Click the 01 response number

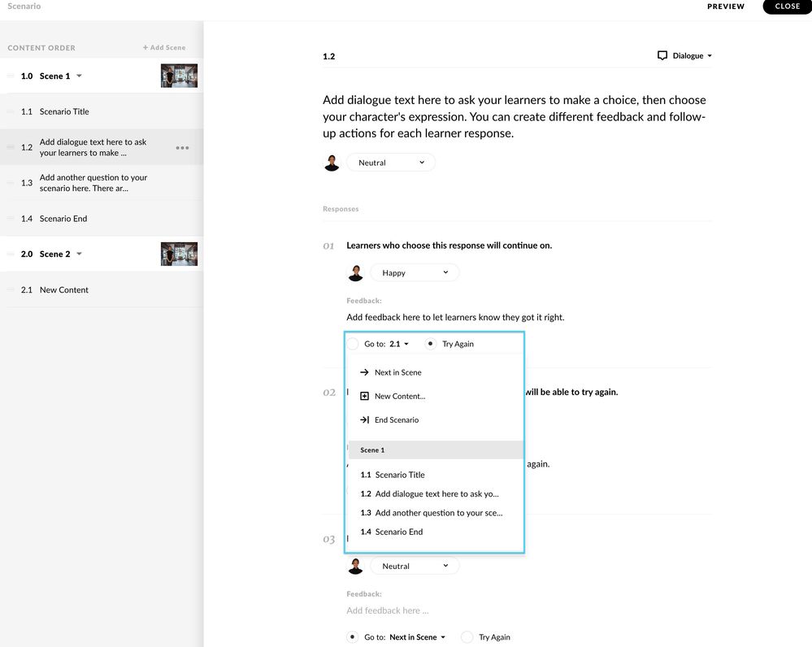pos(328,246)
